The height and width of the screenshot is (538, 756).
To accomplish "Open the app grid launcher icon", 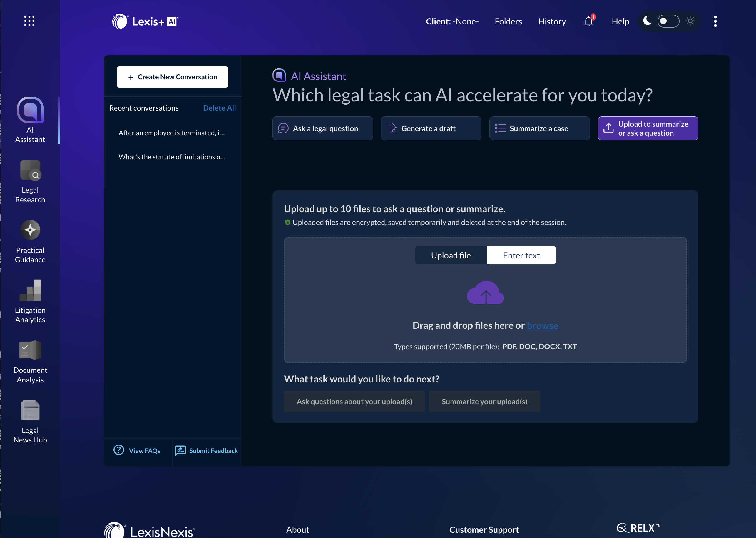I will click(x=29, y=21).
